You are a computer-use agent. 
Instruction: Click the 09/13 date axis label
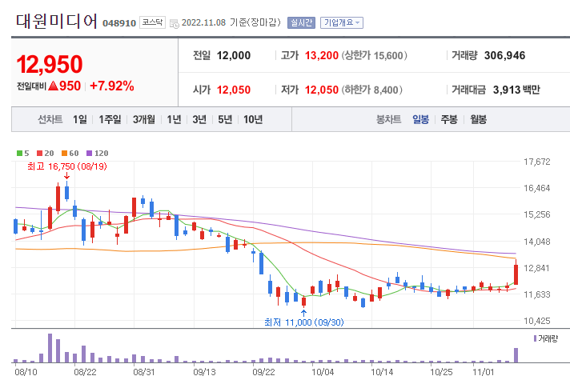(x=204, y=372)
